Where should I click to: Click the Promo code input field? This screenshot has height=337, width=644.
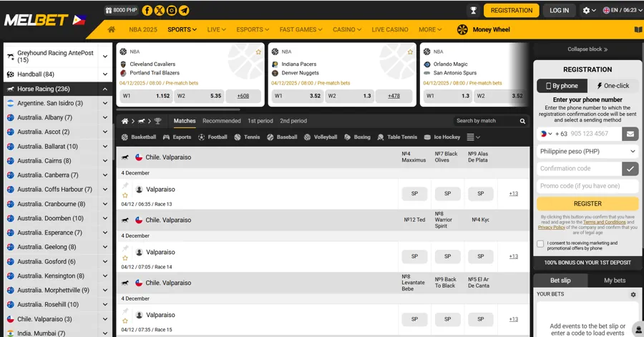pos(587,186)
